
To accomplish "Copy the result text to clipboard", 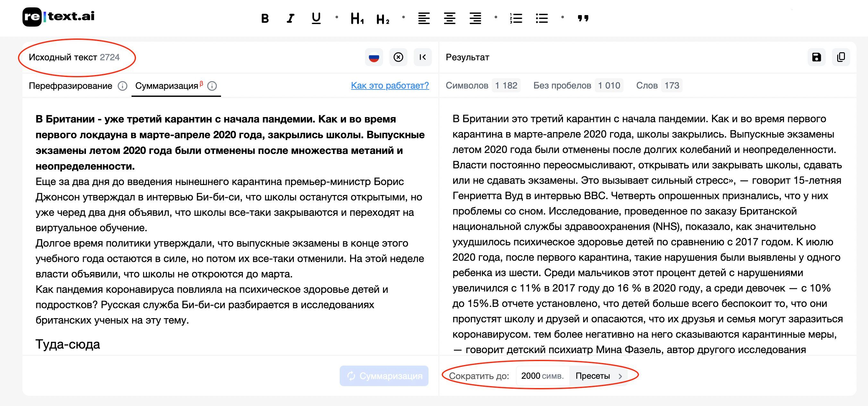I will point(841,57).
